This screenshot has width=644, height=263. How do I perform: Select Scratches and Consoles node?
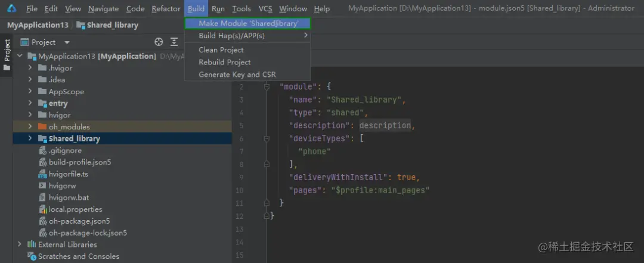click(x=122, y=256)
